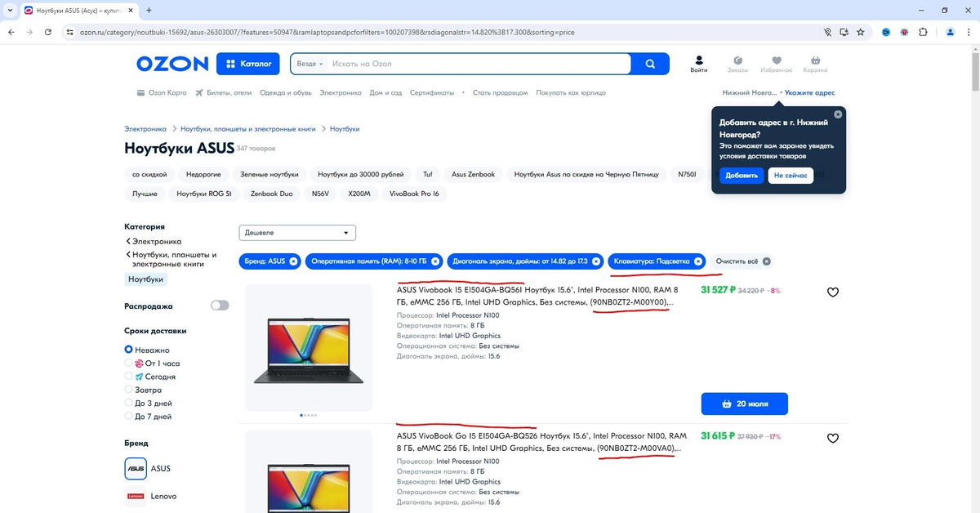Open the Дешевле sorting dropdown
The image size is (980, 513).
click(296, 232)
